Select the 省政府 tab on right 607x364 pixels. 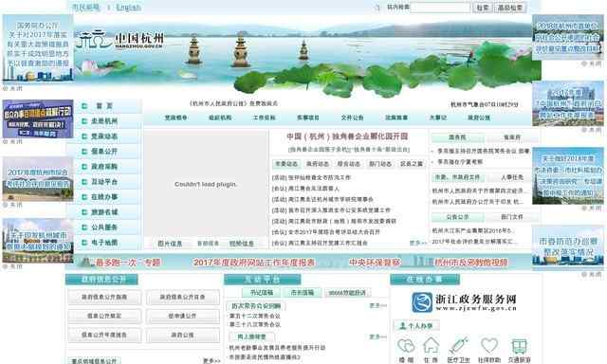512,137
